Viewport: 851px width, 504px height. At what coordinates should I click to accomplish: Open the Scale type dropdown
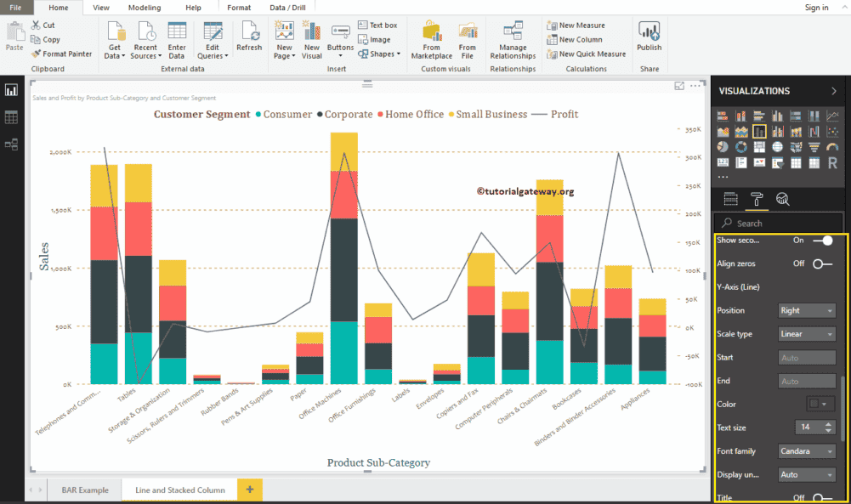click(807, 333)
